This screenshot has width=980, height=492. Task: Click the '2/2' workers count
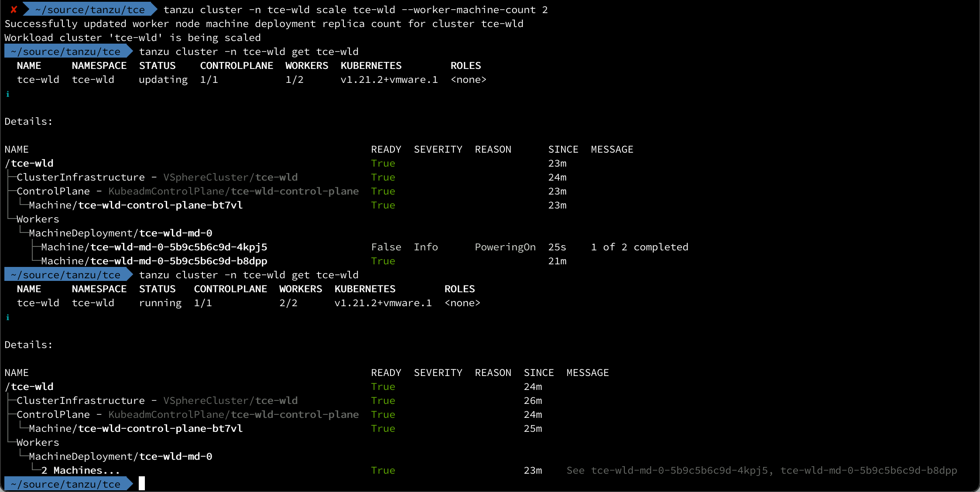pos(288,303)
